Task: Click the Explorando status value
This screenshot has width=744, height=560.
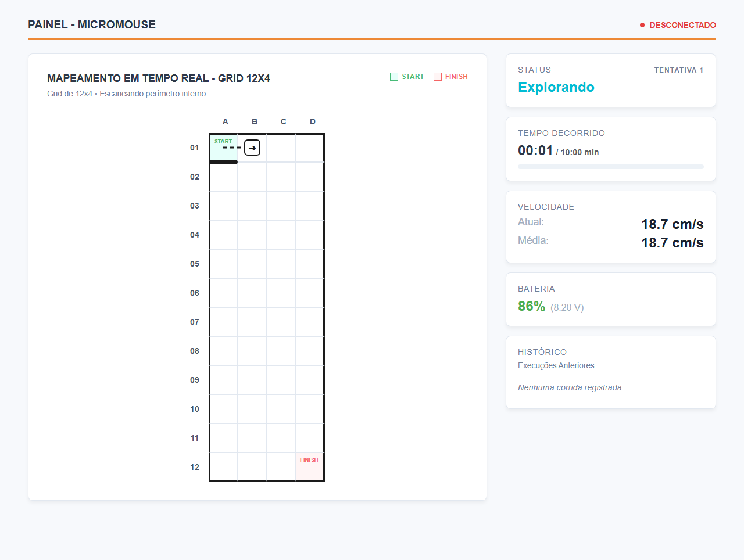Action: coord(556,87)
